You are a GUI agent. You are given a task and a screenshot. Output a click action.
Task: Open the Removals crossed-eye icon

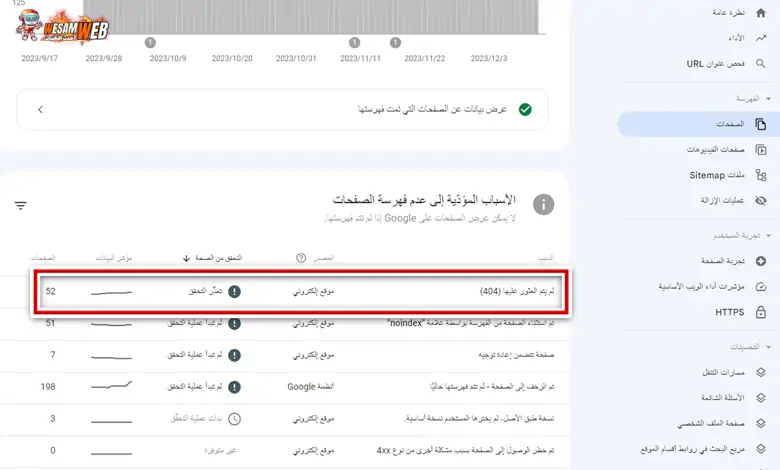(x=761, y=200)
